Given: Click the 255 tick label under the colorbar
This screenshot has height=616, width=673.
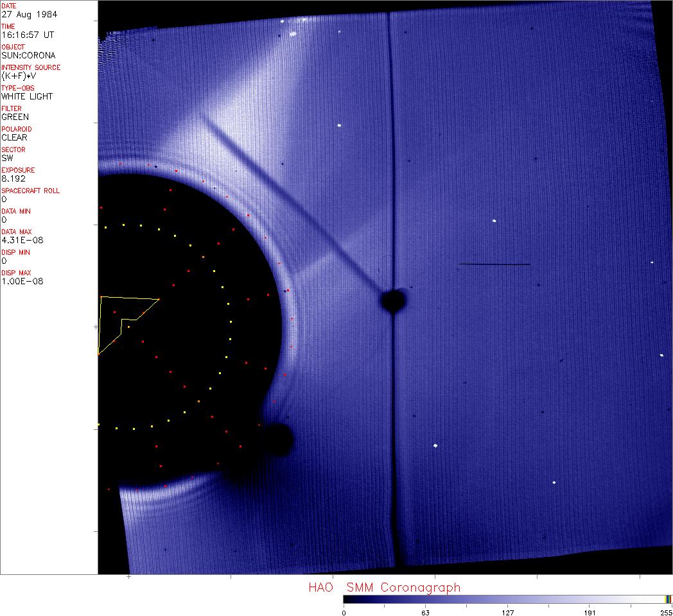Looking at the screenshot, I should [x=665, y=612].
